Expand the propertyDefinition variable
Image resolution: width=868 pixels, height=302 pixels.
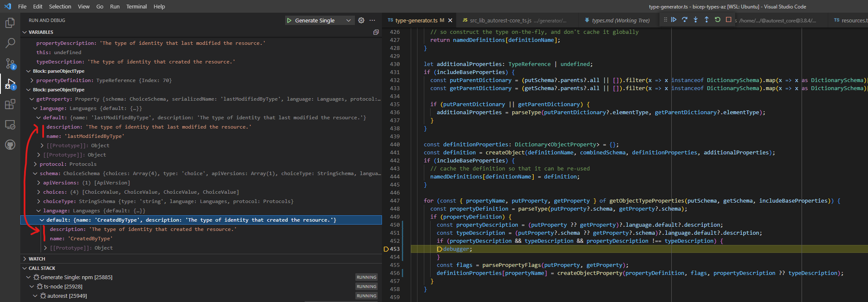coord(32,80)
